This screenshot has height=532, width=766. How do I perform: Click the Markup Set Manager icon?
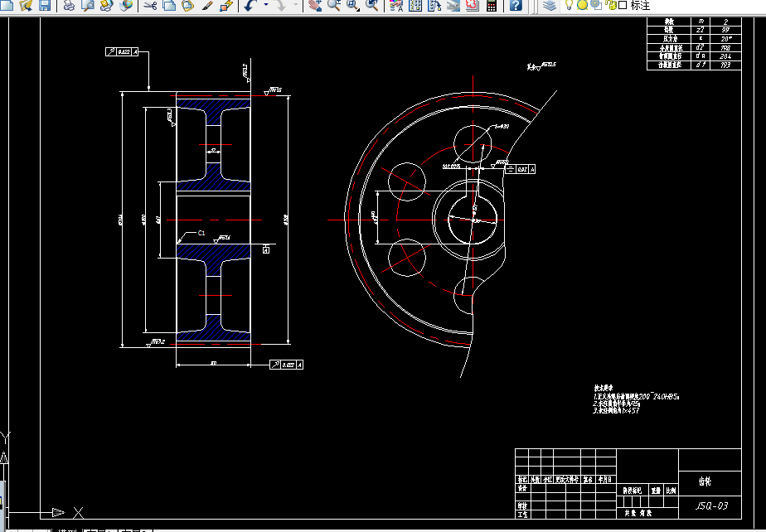point(473,5)
